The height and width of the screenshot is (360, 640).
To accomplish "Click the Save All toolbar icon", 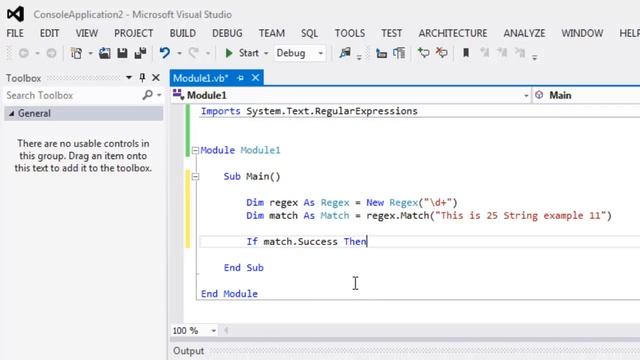I will coord(140,53).
